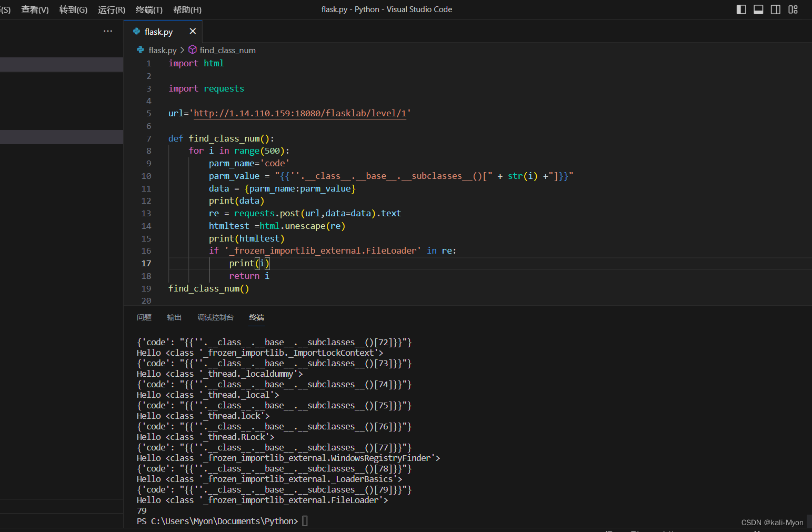Click 'return i' on line 18
This screenshot has height=532, width=812.
coord(249,276)
